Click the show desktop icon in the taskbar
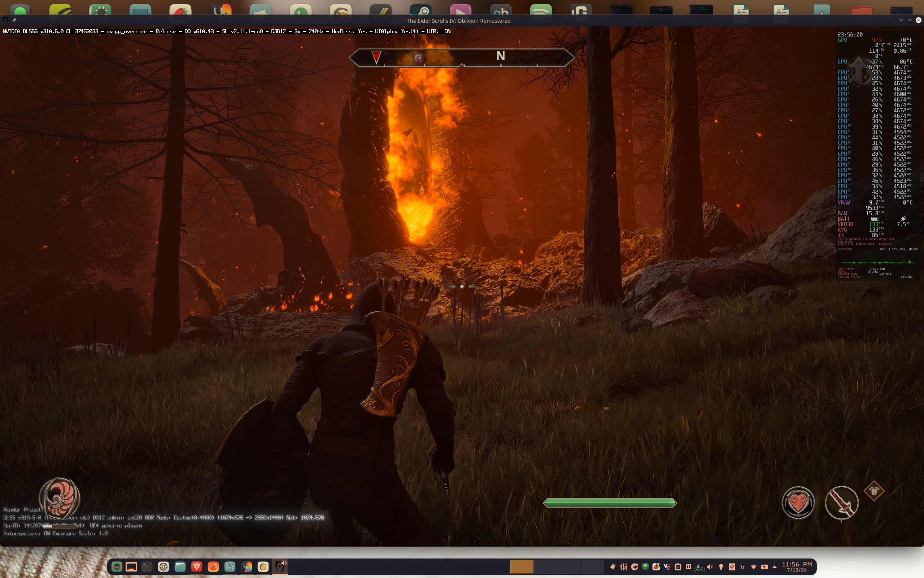Image resolution: width=924 pixels, height=578 pixels. (x=131, y=566)
